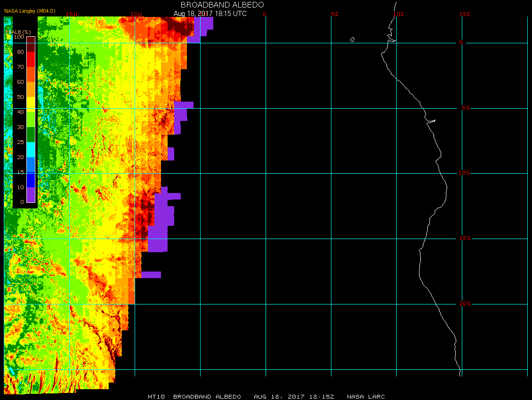The width and height of the screenshot is (532, 400).
Task: Click the footer 'NASA LARC' text
Action: (366, 397)
